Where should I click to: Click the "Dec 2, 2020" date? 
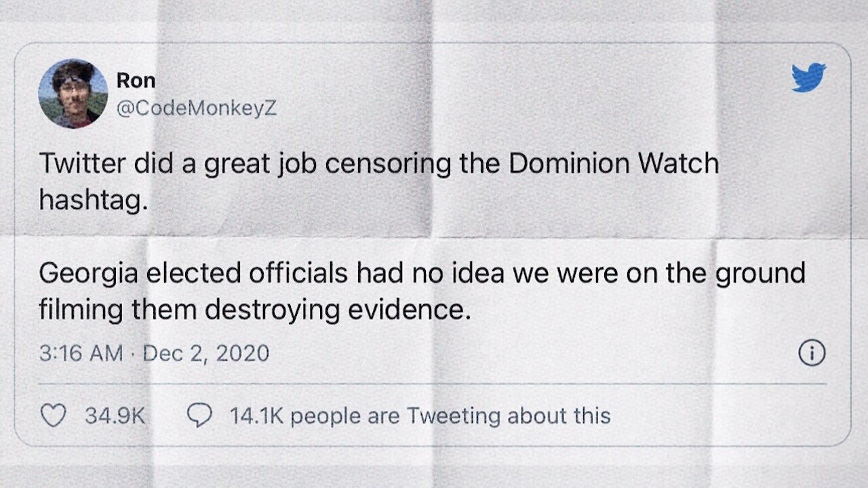[x=206, y=353]
